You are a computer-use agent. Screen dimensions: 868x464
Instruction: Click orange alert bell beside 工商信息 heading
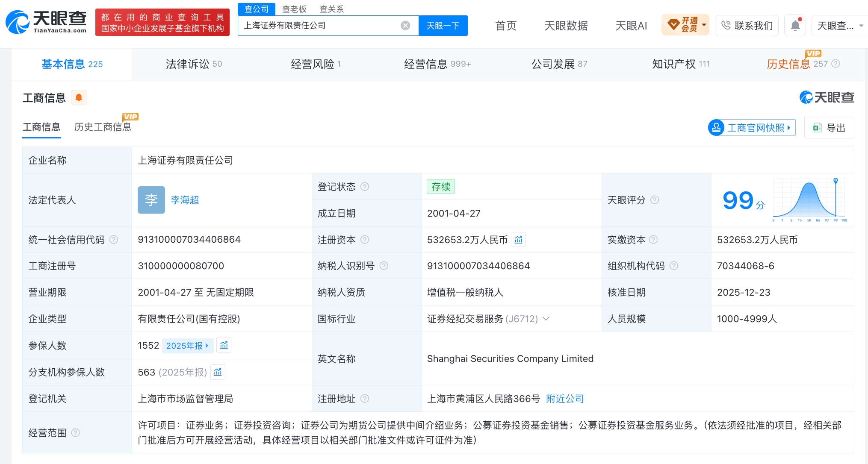coord(79,98)
